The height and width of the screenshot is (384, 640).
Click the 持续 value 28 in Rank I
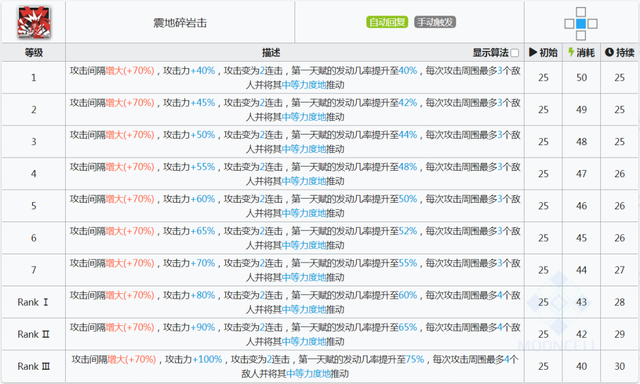620,302
